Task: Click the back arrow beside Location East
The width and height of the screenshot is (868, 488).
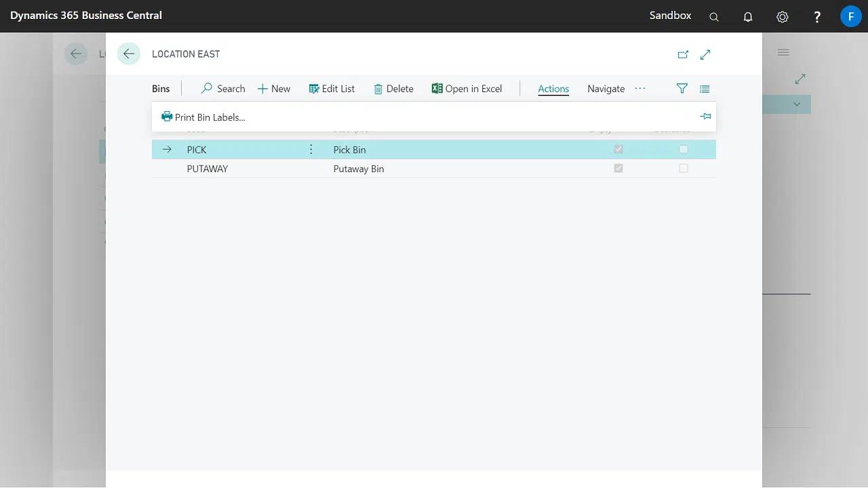Action: point(129,54)
